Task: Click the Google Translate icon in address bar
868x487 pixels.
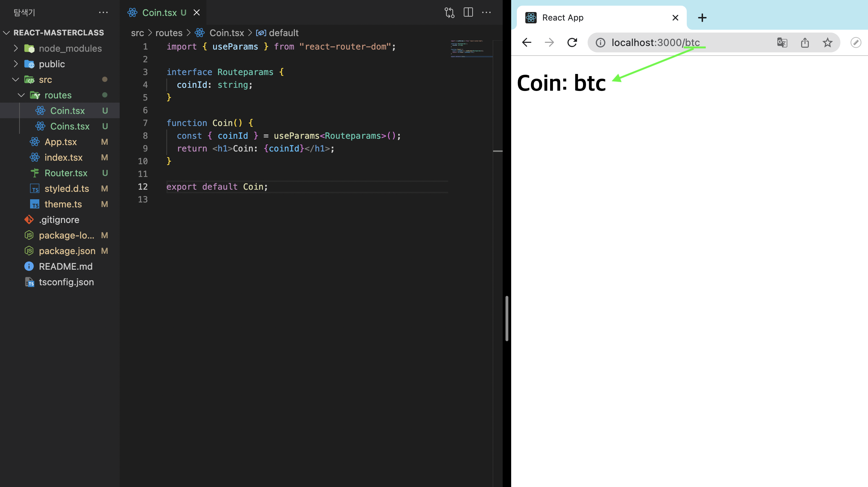Action: click(x=782, y=43)
